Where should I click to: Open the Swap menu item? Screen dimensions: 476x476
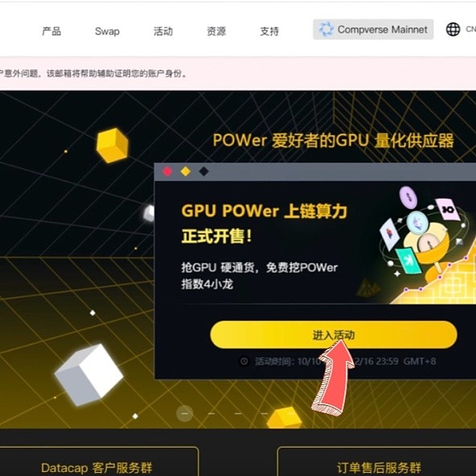pyautogui.click(x=107, y=31)
